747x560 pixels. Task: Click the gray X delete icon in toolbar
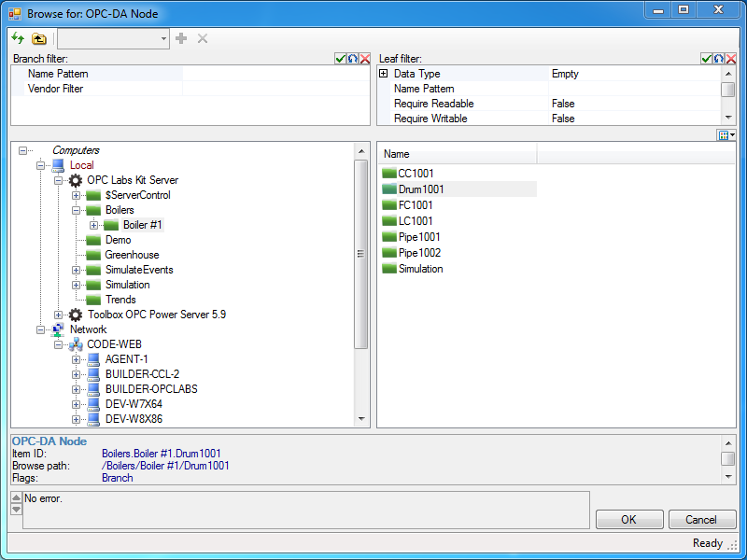pyautogui.click(x=201, y=38)
